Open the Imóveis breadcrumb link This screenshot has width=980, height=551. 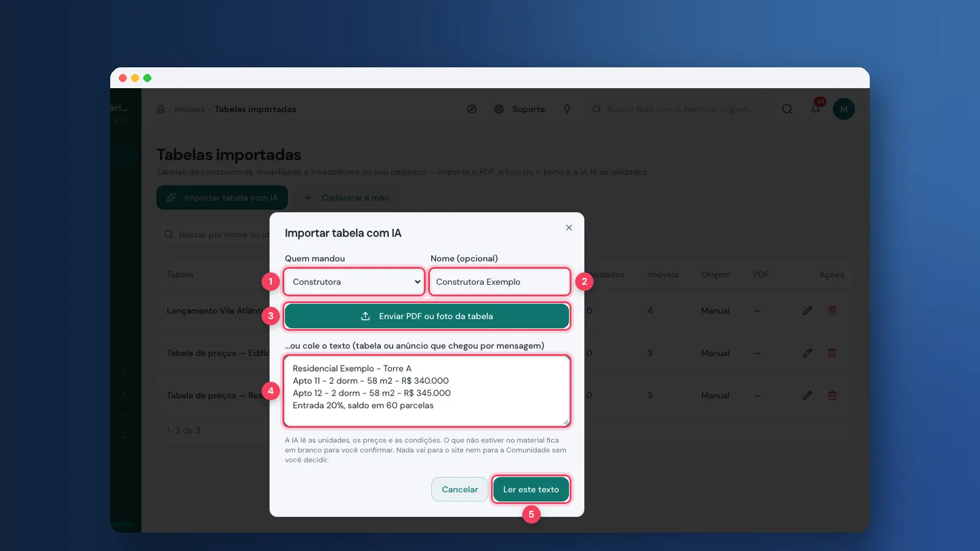190,109
